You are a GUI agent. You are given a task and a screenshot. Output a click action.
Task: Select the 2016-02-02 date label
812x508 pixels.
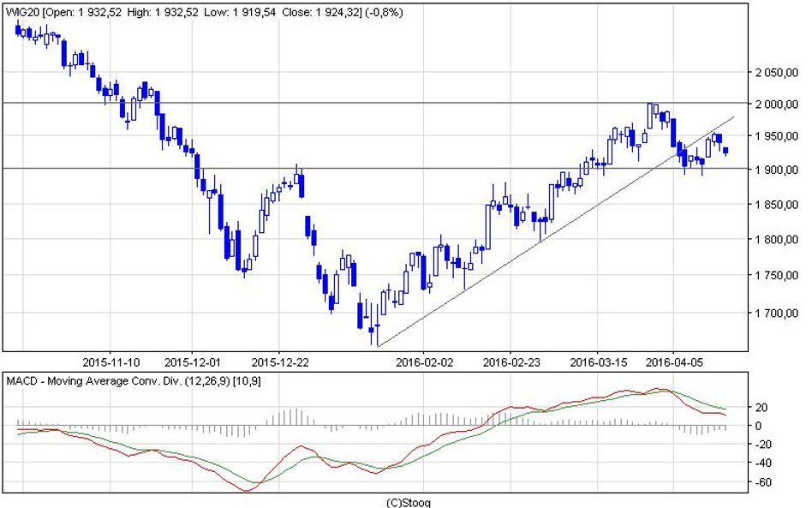tap(424, 362)
